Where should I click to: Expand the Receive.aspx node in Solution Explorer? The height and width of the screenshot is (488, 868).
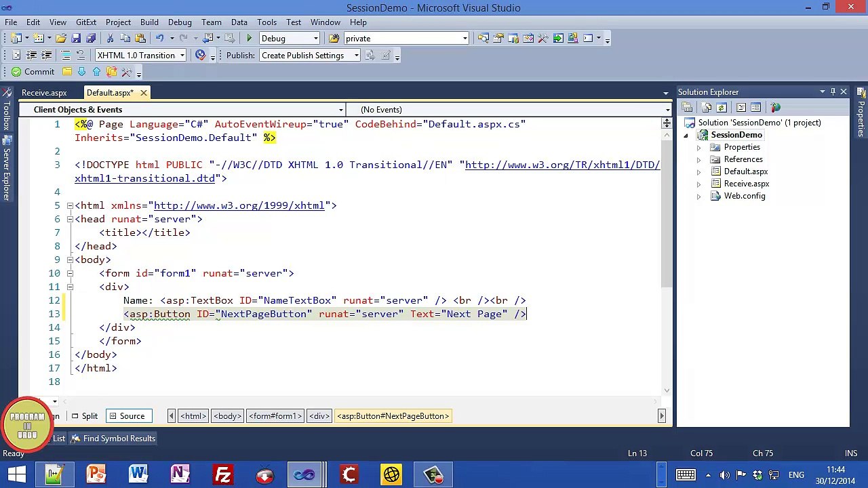pyautogui.click(x=698, y=184)
